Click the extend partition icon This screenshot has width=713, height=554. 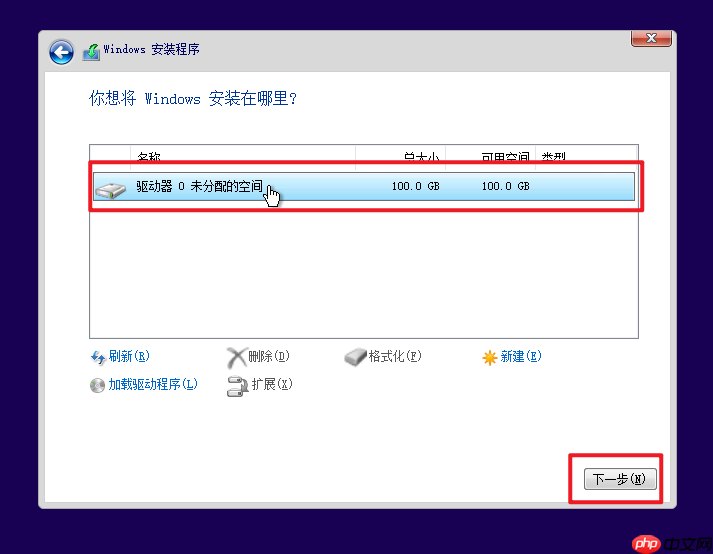[x=237, y=386]
